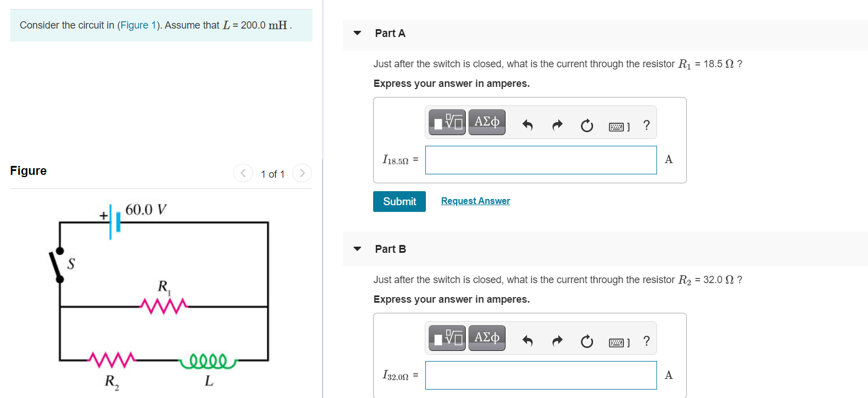The width and height of the screenshot is (868, 398).
Task: Click the next figure arrow
Action: pyautogui.click(x=302, y=173)
